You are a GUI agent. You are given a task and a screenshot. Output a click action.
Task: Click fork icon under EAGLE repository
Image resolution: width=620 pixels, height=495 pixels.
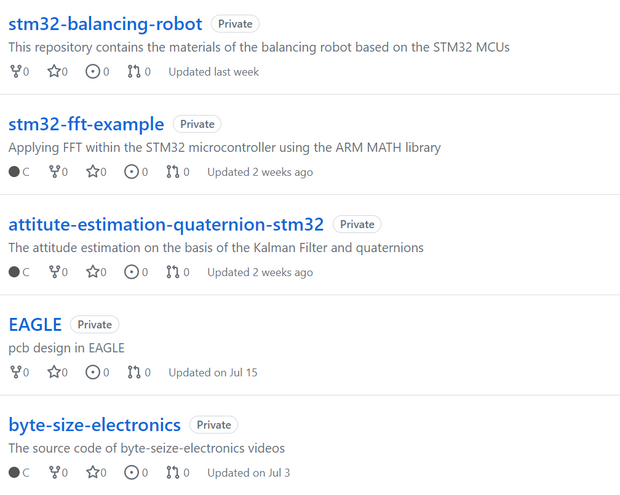tap(15, 372)
